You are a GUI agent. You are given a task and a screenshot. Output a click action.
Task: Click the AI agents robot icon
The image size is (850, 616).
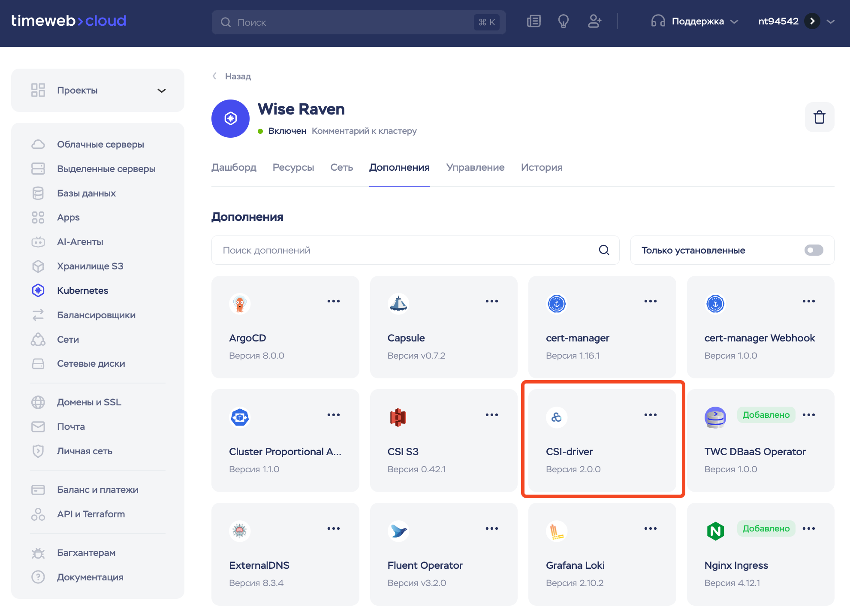[x=38, y=242]
